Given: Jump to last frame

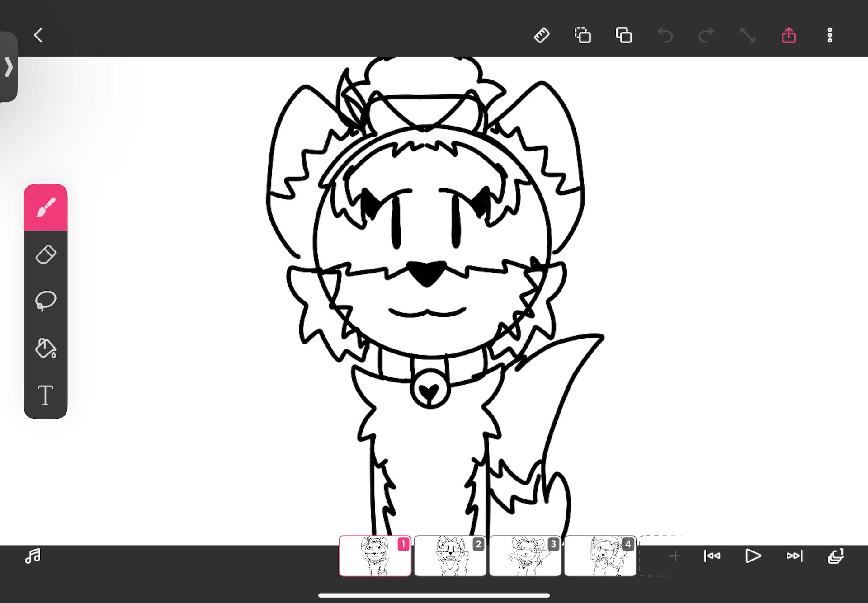Looking at the screenshot, I should pyautogui.click(x=794, y=556).
